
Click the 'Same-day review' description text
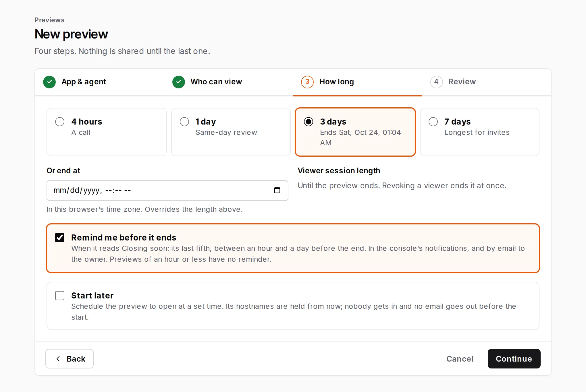click(x=226, y=133)
